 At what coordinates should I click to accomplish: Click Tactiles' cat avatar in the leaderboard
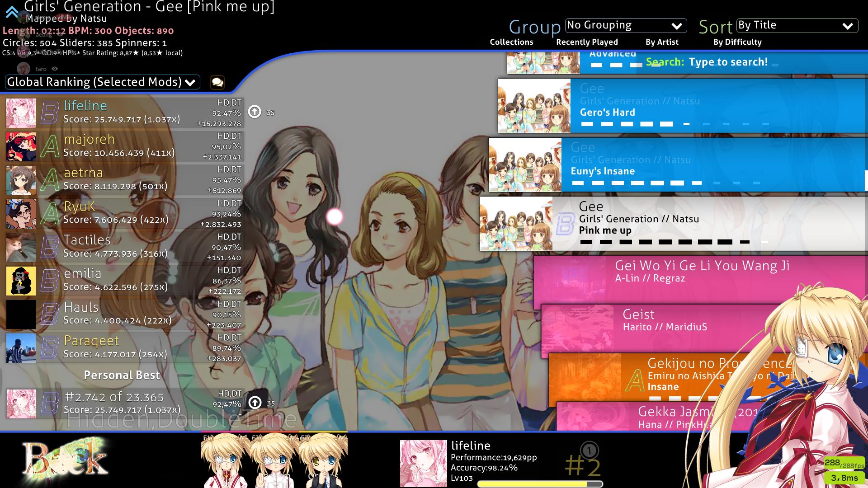[x=21, y=247]
